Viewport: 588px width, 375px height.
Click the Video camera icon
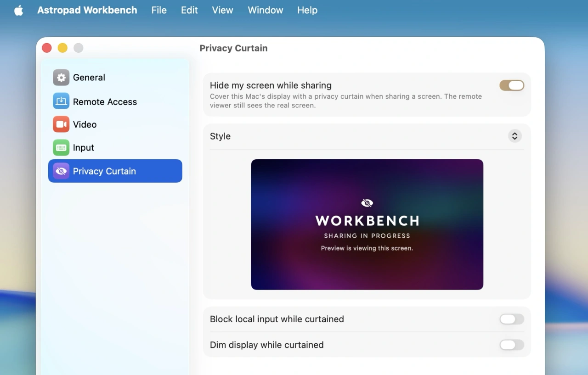pyautogui.click(x=61, y=124)
